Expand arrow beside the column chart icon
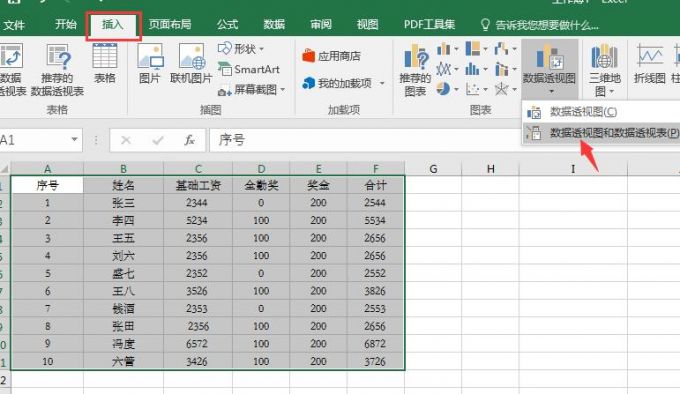The height and width of the screenshot is (394, 680). (456, 49)
